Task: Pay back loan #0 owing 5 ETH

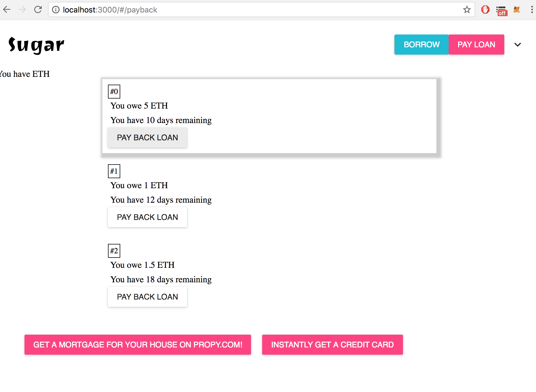Action: 147,138
